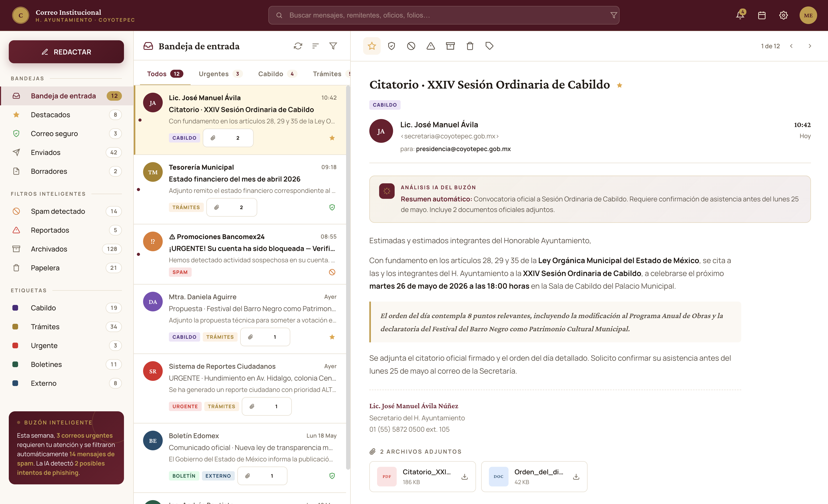Toggle the star in the message toolbar
828x504 pixels.
[x=372, y=46]
